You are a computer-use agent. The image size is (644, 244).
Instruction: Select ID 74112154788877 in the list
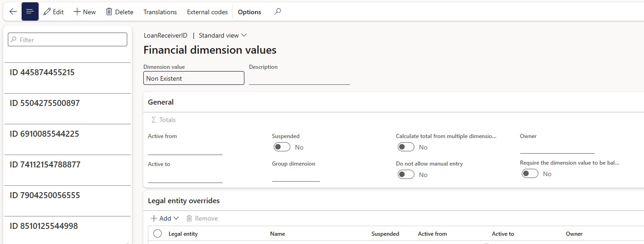(68, 170)
